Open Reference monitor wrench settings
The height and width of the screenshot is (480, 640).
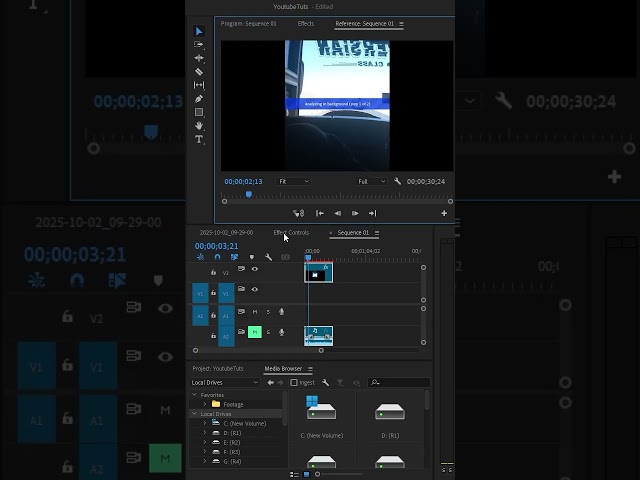click(x=397, y=181)
